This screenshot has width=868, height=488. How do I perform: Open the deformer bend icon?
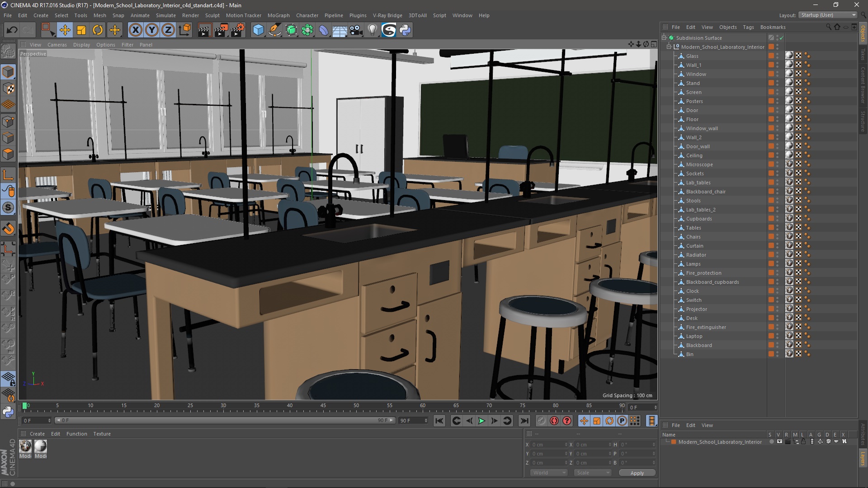click(324, 30)
